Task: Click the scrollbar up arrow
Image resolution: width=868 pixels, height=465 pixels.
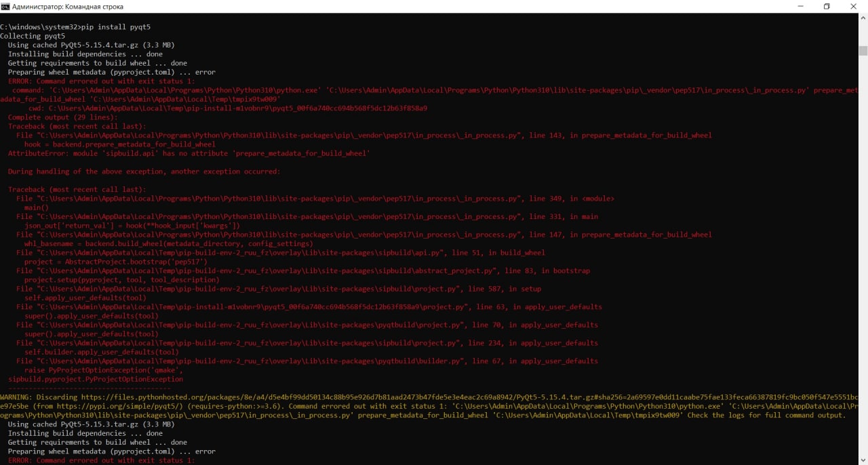Action: [x=863, y=18]
